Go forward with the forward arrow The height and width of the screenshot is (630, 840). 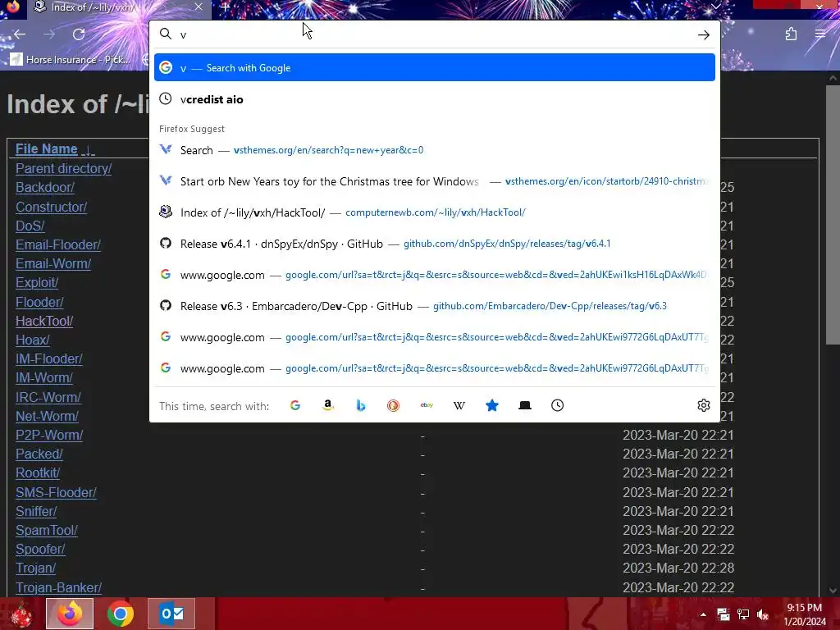pyautogui.click(x=49, y=34)
